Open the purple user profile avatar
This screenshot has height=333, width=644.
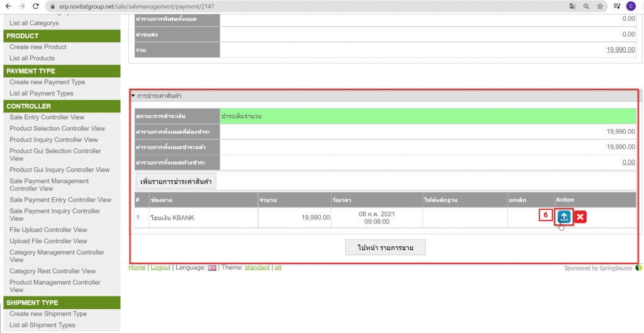click(631, 6)
